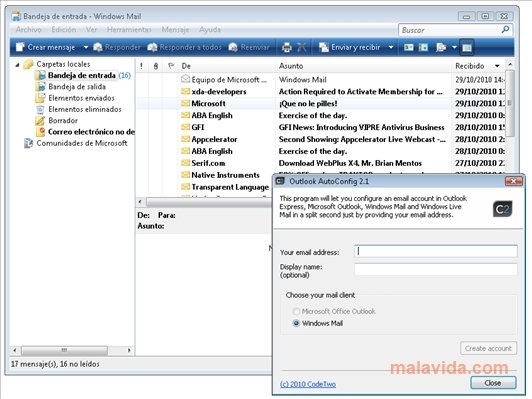Image resolution: width=532 pixels, height=399 pixels.
Task: Open the Herramientas menu
Action: tap(129, 30)
